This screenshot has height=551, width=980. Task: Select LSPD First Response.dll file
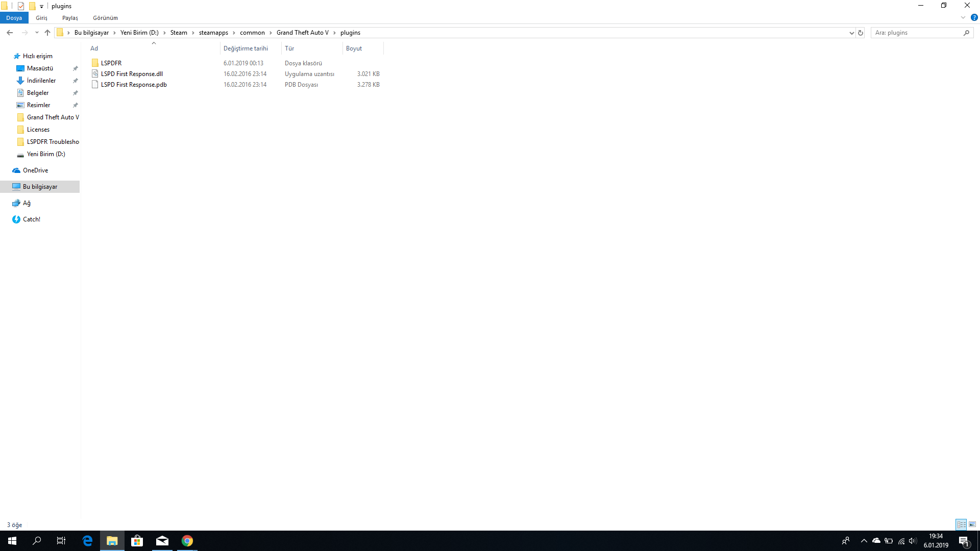[x=132, y=74]
